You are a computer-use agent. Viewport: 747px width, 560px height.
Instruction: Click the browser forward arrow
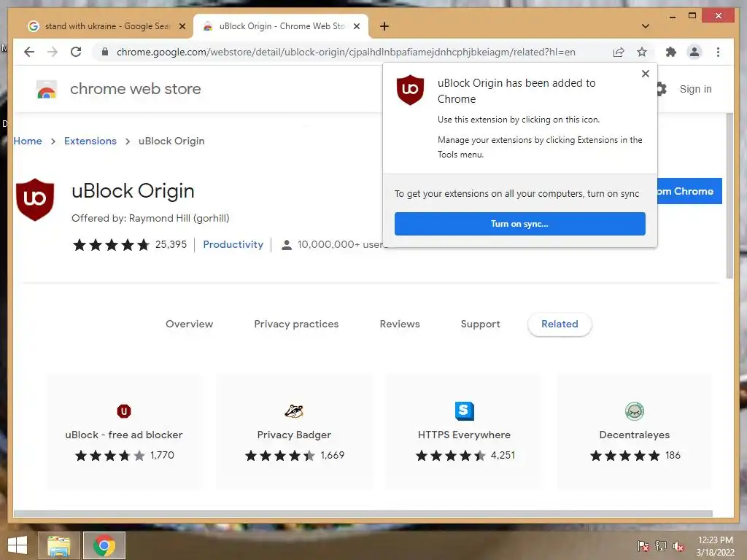(53, 52)
